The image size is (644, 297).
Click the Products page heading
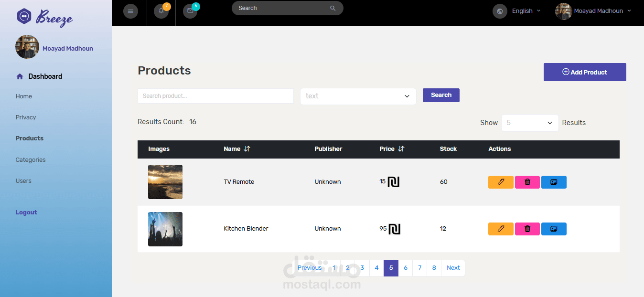164,71
